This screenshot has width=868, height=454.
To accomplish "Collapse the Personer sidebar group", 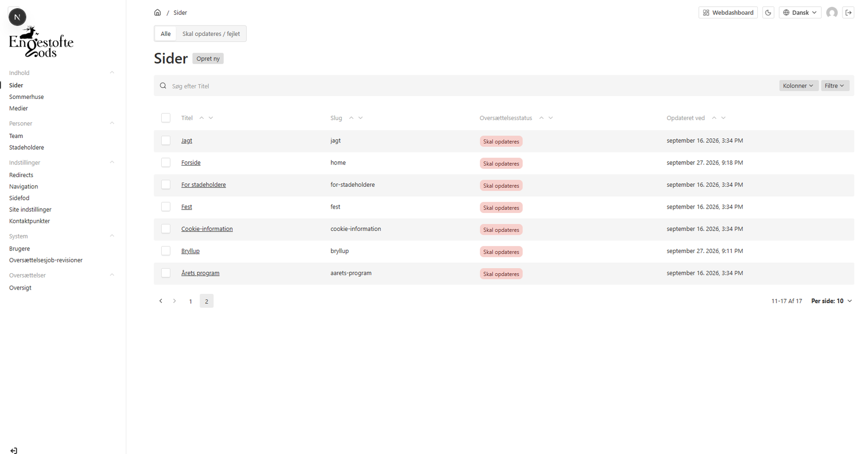I will pos(112,123).
